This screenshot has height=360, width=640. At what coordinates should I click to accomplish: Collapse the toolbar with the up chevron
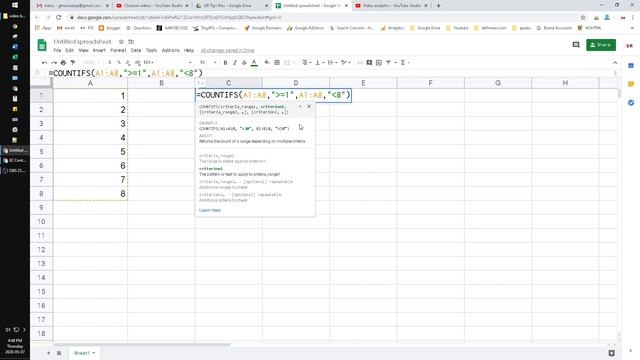coord(615,62)
